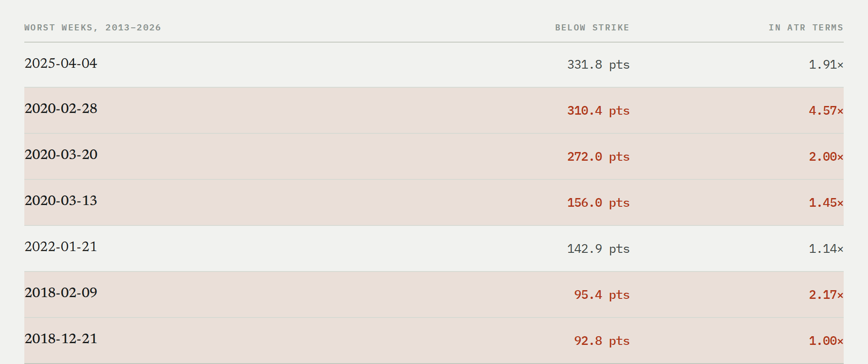The width and height of the screenshot is (868, 364).
Task: Click the 'Below Strike' column header
Action: 592,27
